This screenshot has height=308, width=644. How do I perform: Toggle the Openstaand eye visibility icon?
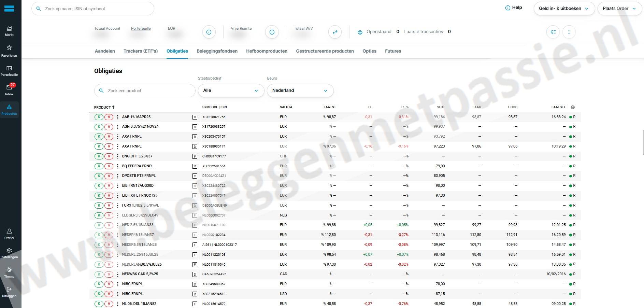pyautogui.click(x=360, y=32)
